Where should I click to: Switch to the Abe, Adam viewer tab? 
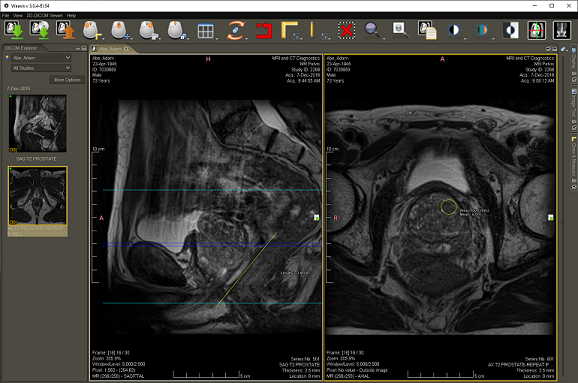[110, 49]
